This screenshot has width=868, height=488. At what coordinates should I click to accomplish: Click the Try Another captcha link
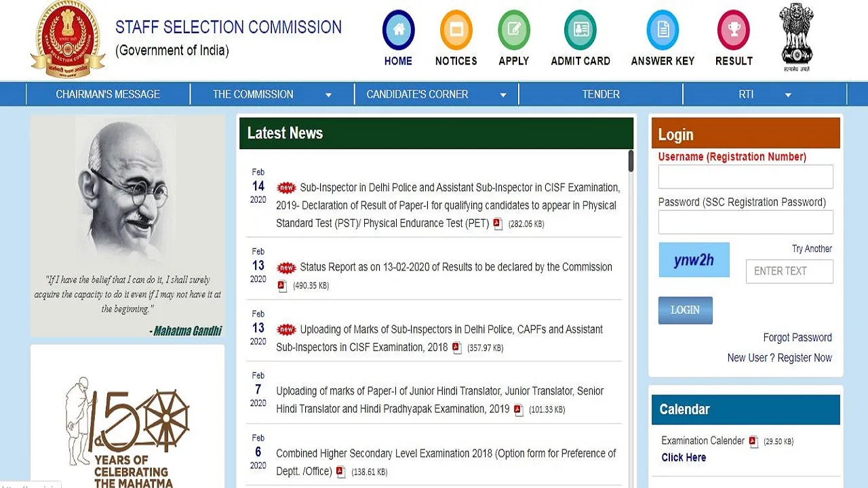(x=812, y=249)
